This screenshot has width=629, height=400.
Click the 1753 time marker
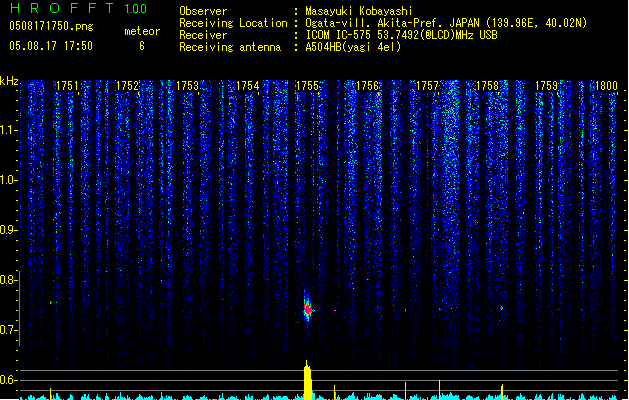(x=187, y=86)
